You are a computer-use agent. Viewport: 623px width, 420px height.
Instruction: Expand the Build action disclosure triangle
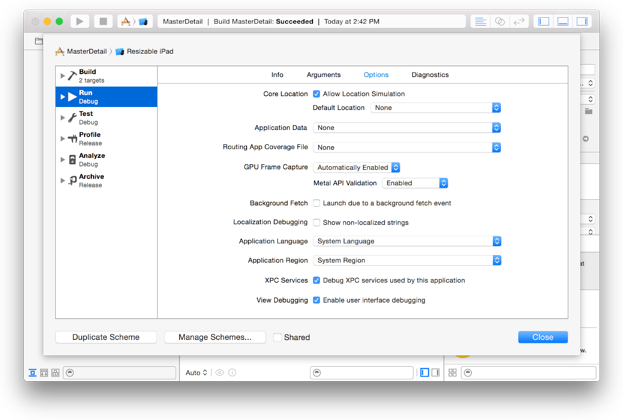(x=62, y=75)
